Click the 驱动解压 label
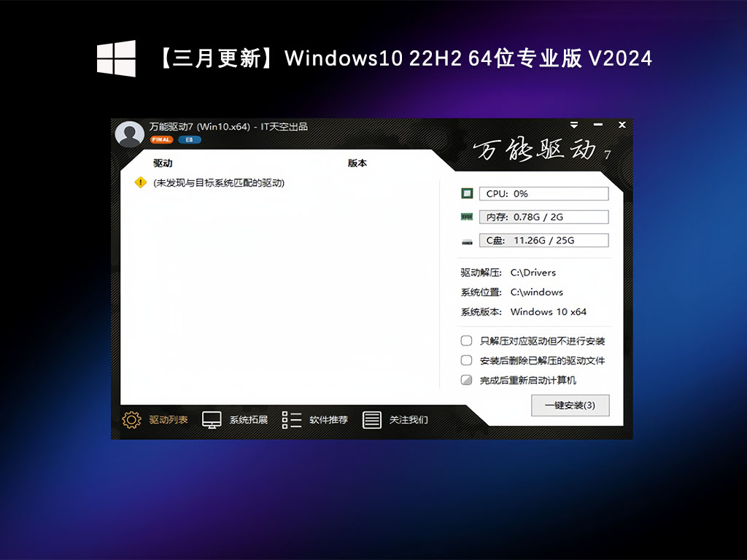Viewport: 747px width, 560px height. [481, 273]
